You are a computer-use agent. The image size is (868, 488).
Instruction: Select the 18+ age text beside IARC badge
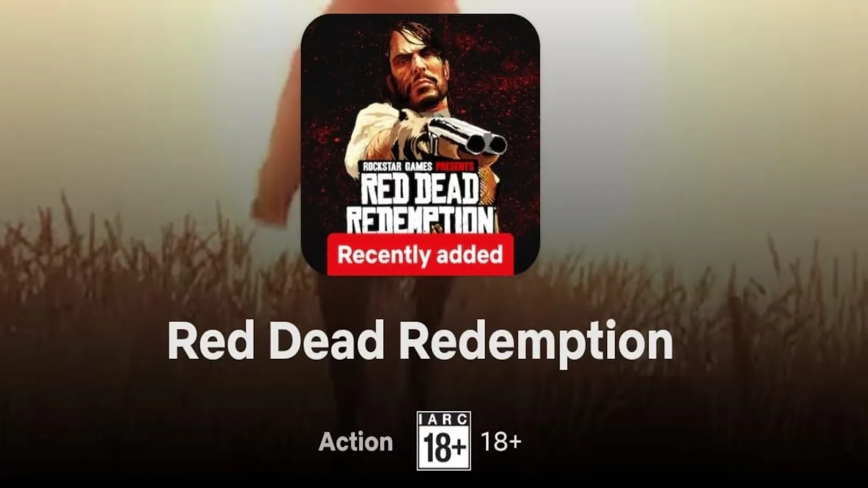point(501,442)
